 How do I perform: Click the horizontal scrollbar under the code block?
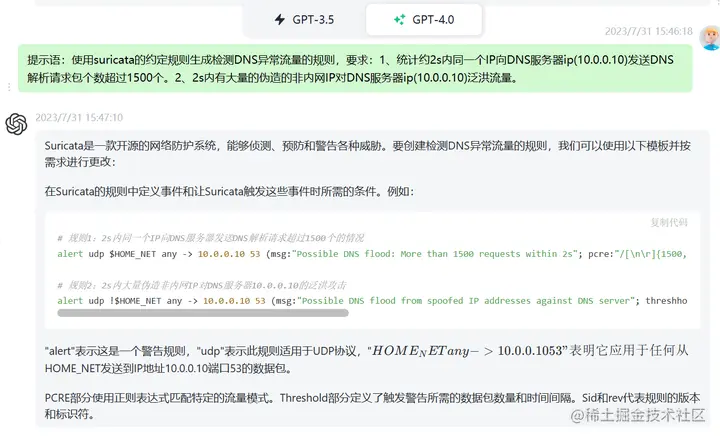pos(203,313)
